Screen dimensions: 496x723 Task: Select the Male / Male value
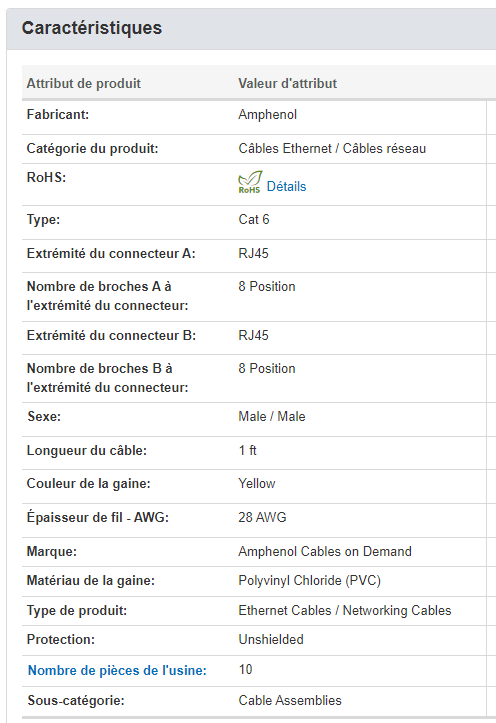272,416
